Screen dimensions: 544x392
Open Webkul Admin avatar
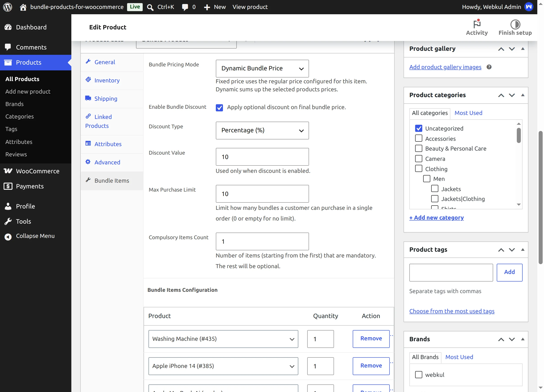tap(529, 7)
